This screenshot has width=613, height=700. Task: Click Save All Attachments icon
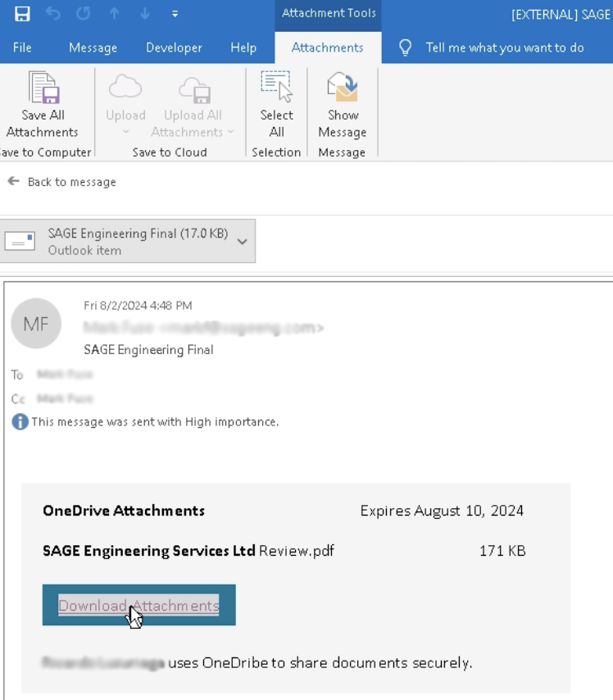42,87
